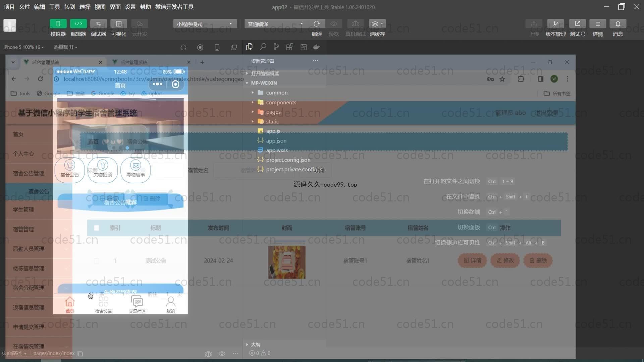Open the explorer files icon
644x362 pixels.
[x=249, y=47]
